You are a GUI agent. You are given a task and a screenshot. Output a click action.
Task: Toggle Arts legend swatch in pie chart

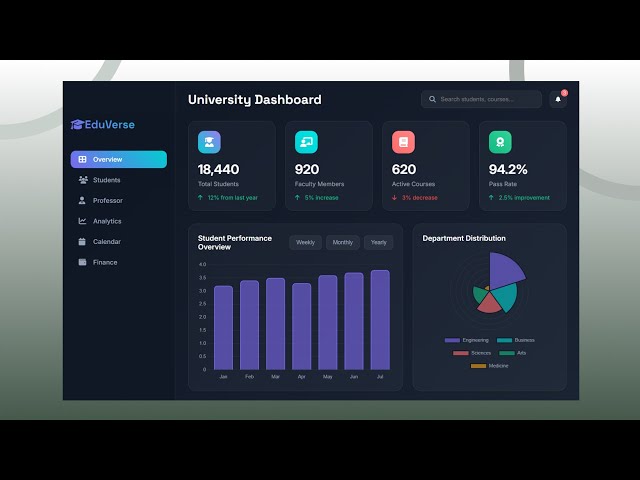(x=507, y=353)
